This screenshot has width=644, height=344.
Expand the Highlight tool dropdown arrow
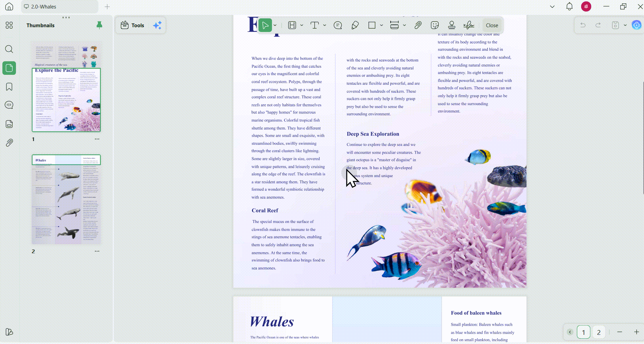click(x=302, y=25)
